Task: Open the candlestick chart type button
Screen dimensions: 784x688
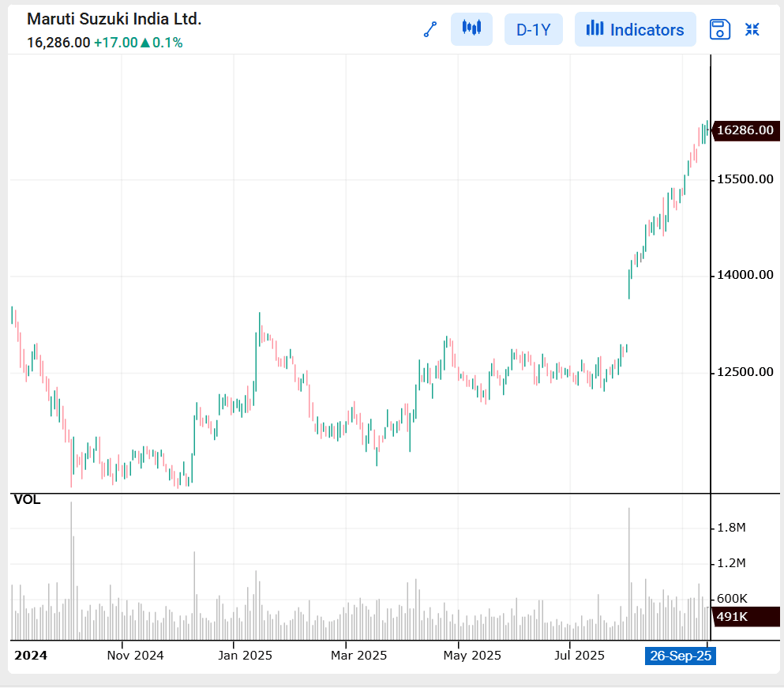Action: click(471, 29)
